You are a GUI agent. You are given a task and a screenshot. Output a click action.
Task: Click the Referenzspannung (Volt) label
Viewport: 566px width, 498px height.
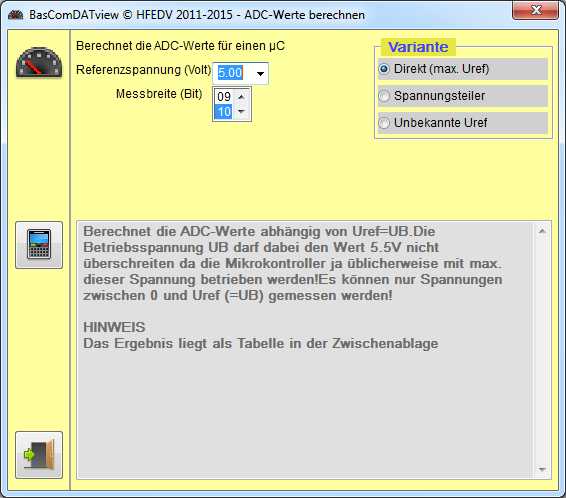143,70
